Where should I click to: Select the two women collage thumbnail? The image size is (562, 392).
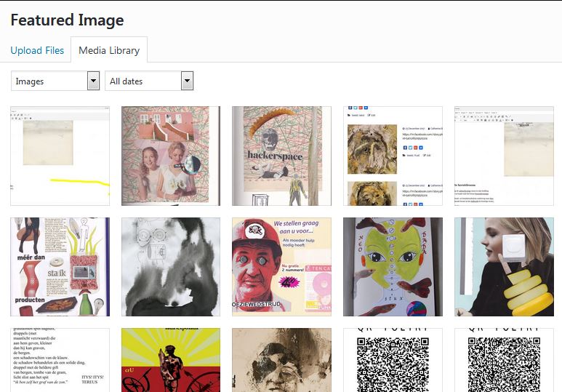tap(171, 156)
